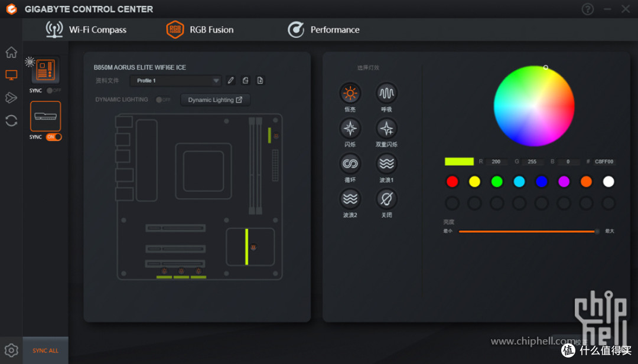Click the CPU socket on motherboard diagram
The width and height of the screenshot is (638, 364).
203,171
